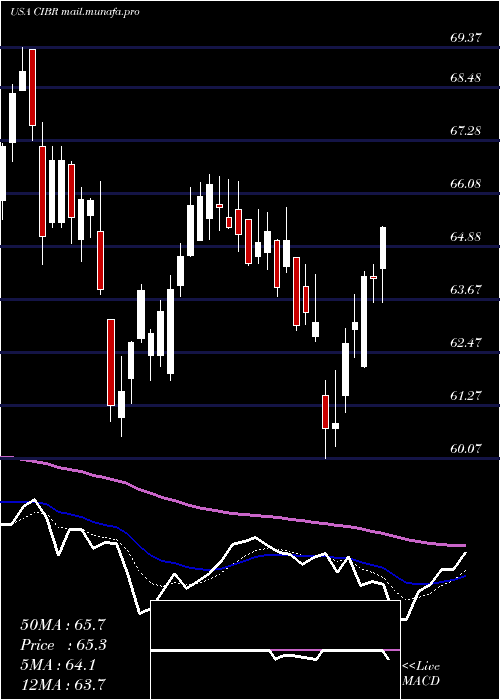The height and width of the screenshot is (700, 500).
Task: Click the 63.67 price axis label
Action: (x=466, y=290)
